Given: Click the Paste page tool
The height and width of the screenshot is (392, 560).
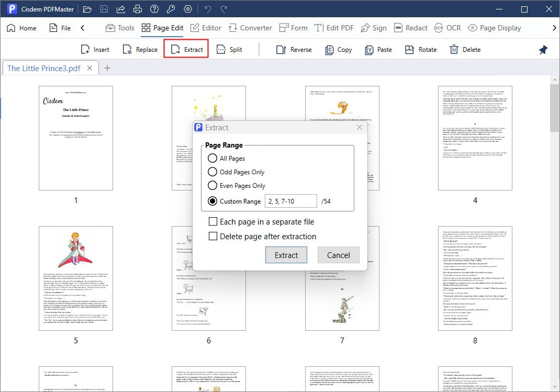Looking at the screenshot, I should (378, 50).
